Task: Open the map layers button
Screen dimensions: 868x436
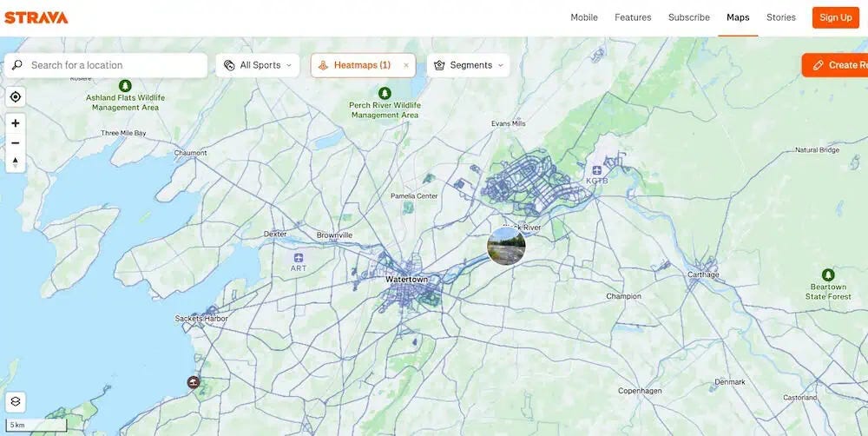Action: [x=16, y=401]
